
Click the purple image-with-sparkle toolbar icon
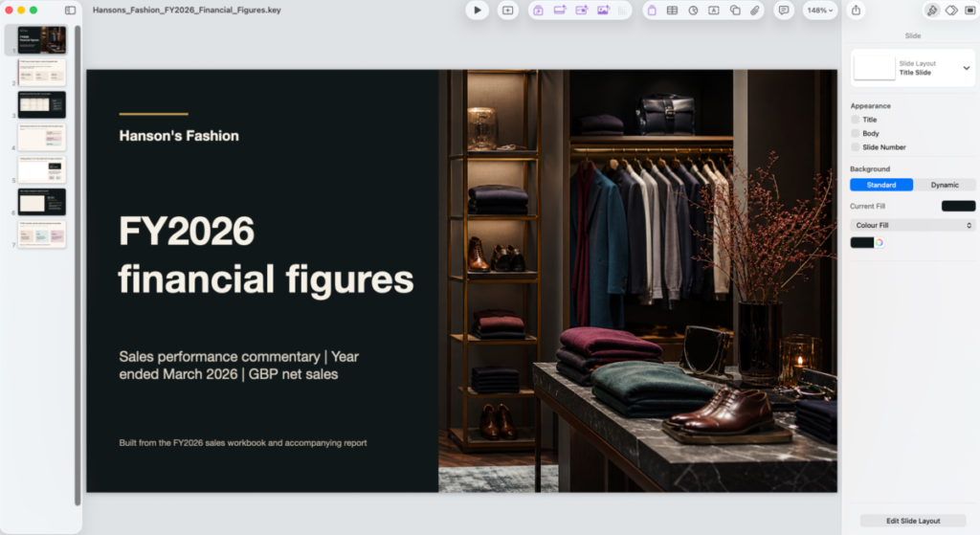click(x=603, y=10)
